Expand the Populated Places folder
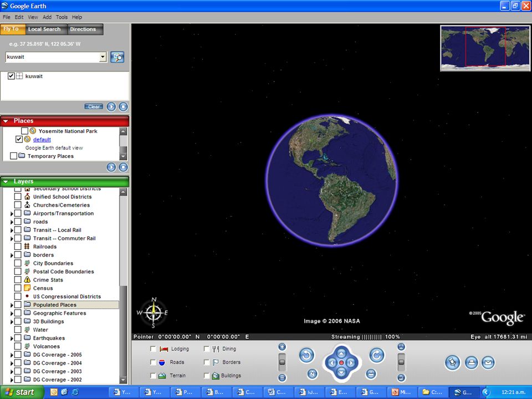Image resolution: width=532 pixels, height=399 pixels. [x=12, y=305]
